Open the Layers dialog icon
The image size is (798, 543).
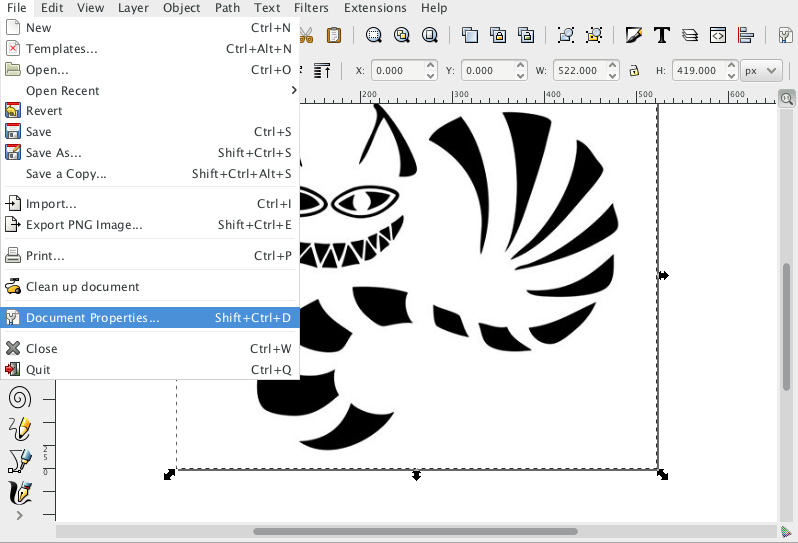pyautogui.click(x=690, y=35)
